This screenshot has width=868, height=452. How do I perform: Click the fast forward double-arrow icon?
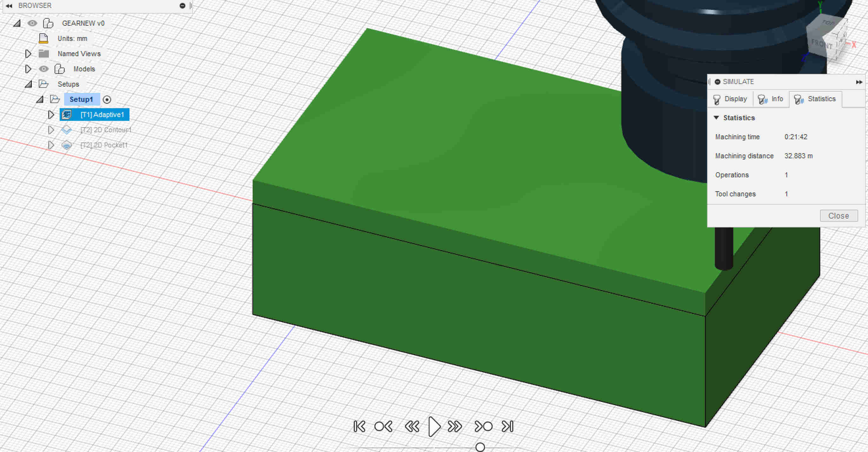tap(455, 426)
